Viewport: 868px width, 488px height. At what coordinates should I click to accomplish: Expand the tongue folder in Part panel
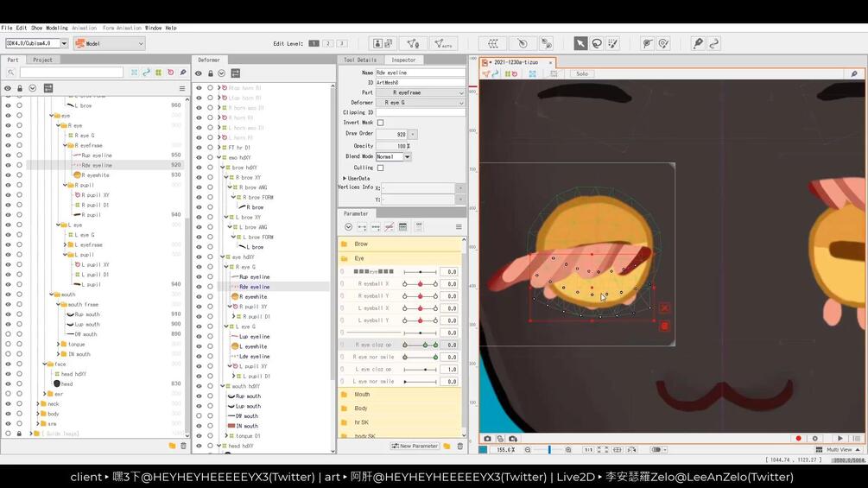(x=58, y=344)
